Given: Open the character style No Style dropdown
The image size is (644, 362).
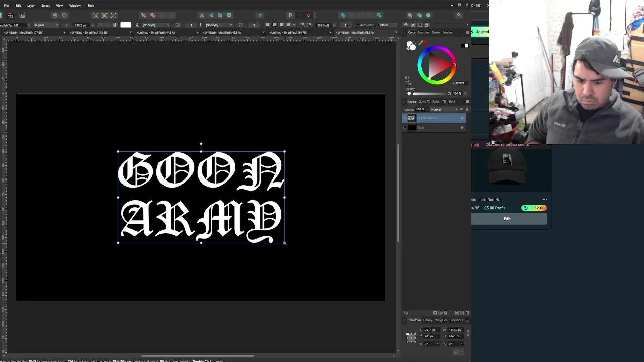Looking at the screenshot, I should [156, 25].
